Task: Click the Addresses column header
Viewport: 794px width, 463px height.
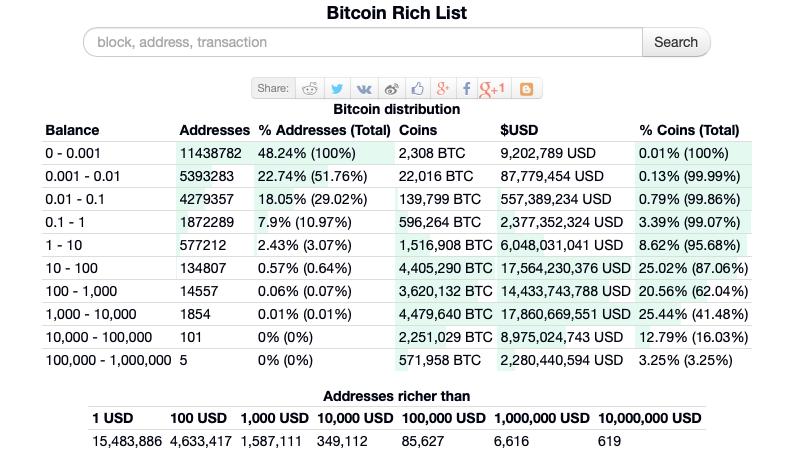Action: [214, 130]
